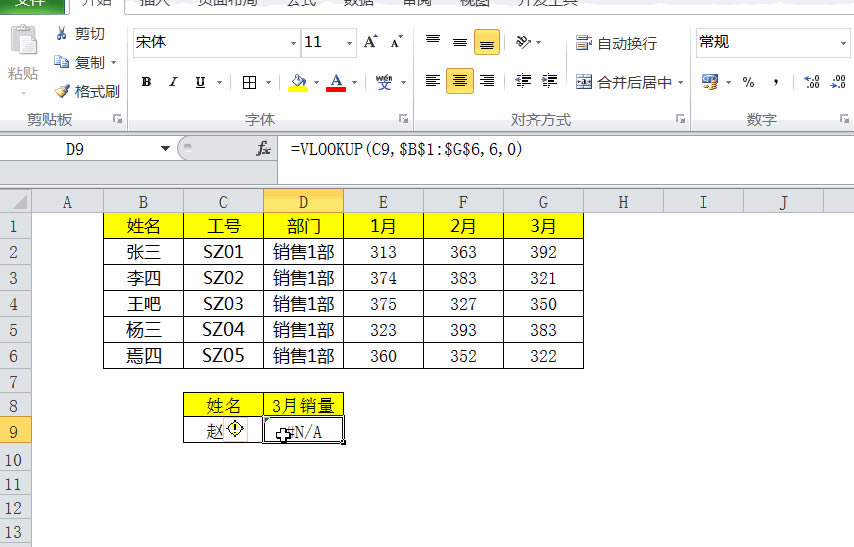Select the cell containing 张三
Viewport: 854px width, 547px height.
click(143, 252)
